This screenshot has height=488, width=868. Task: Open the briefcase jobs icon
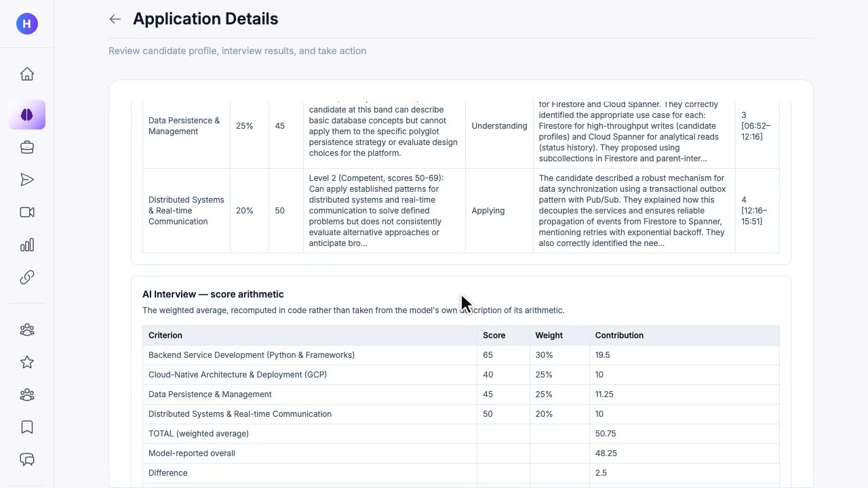click(27, 147)
